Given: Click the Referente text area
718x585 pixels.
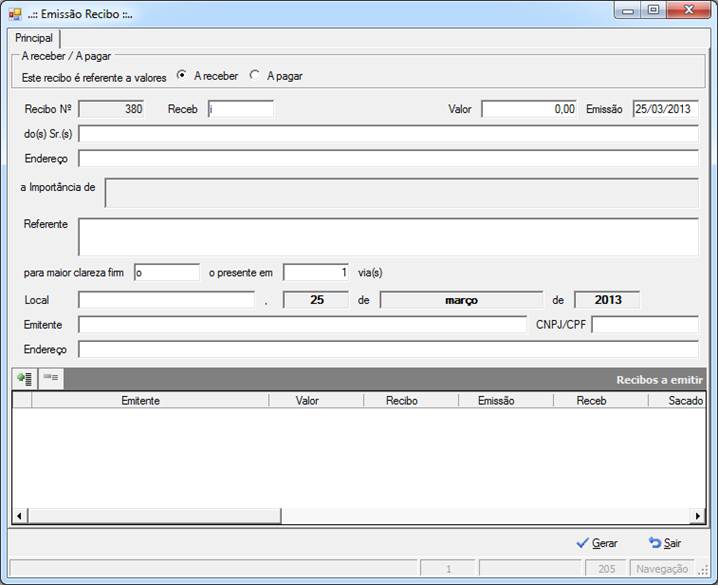Looking at the screenshot, I should point(388,237).
